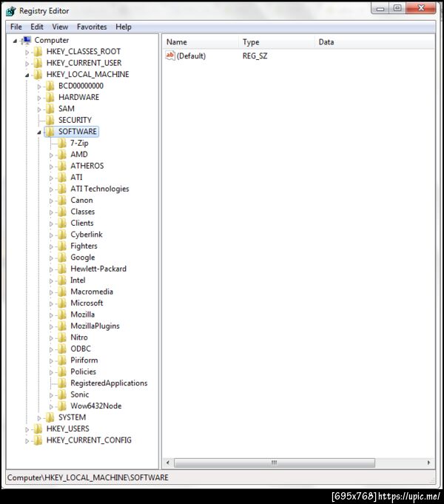Click the ODBC folder icon
The height and width of the screenshot is (504, 444).
click(62, 349)
